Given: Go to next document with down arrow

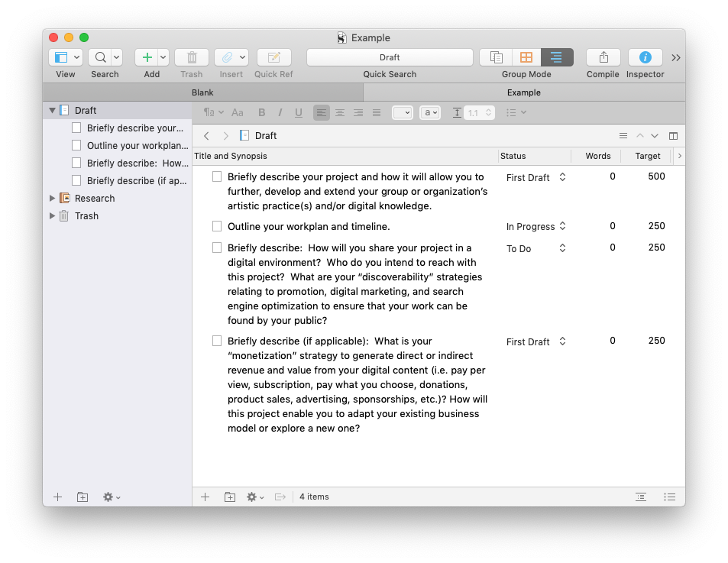Looking at the screenshot, I should coord(655,135).
